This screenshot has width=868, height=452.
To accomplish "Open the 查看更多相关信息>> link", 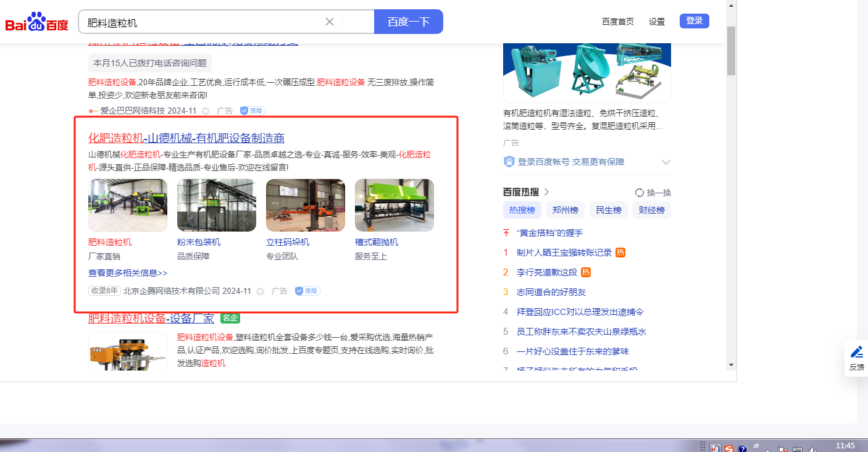I will point(128,273).
